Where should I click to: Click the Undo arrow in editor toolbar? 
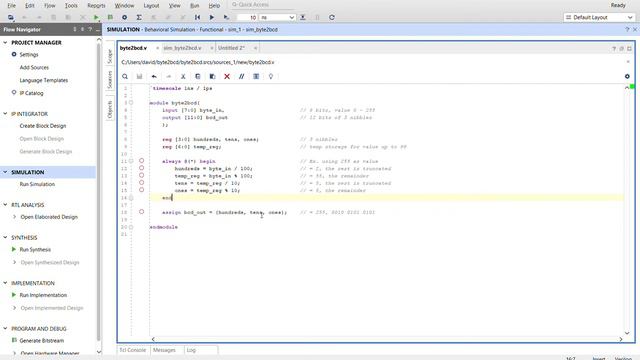154,76
